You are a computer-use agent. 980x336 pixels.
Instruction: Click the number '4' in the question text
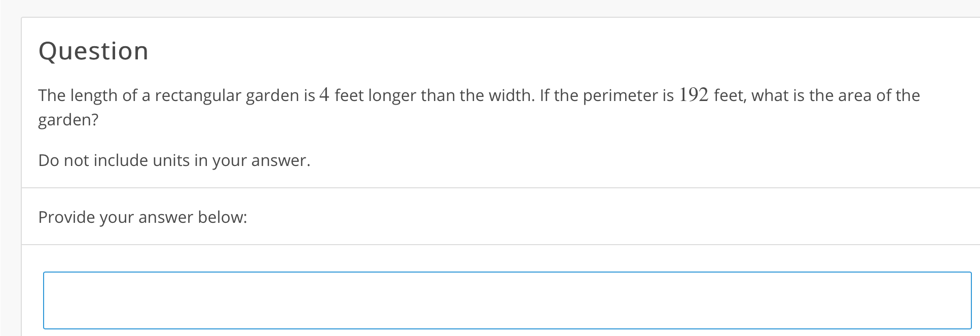(324, 94)
